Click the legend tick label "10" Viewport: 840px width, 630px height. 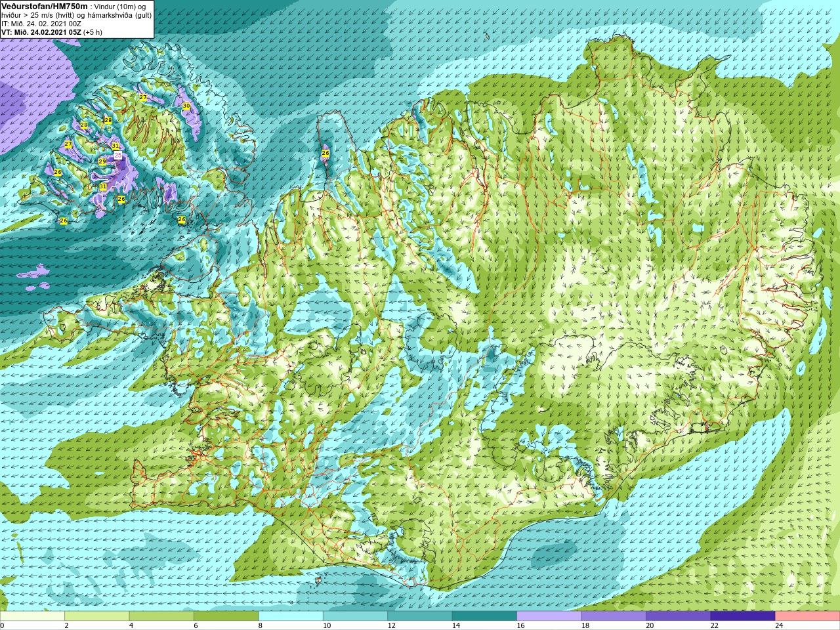pos(327,625)
